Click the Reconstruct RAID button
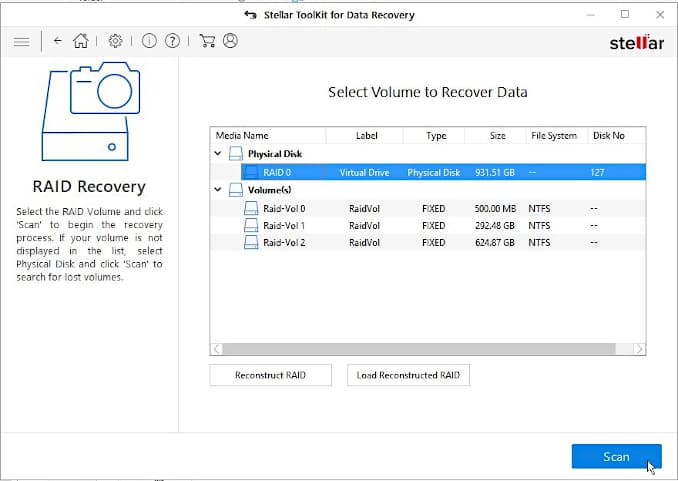Screen dimensions: 678x481 click(x=271, y=375)
